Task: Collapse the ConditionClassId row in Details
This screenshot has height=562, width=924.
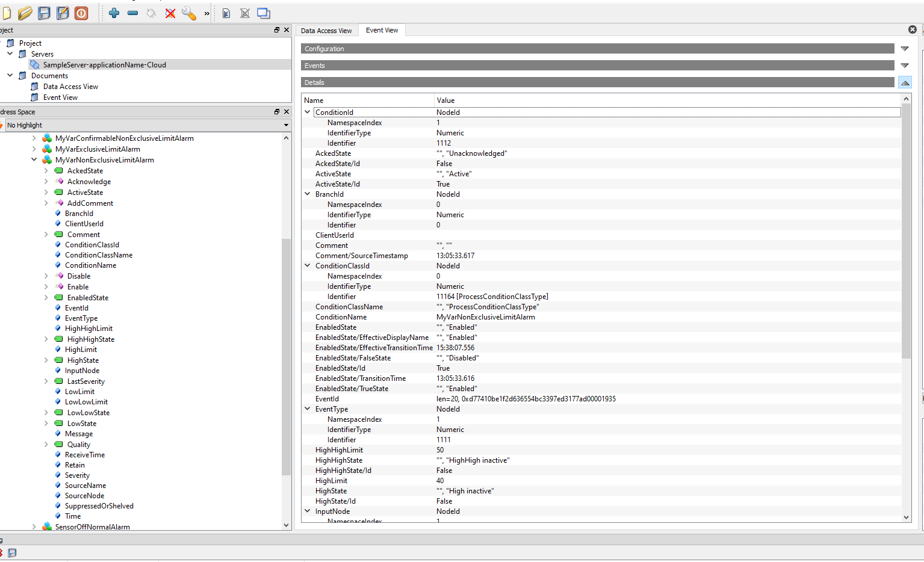Action: pyautogui.click(x=308, y=265)
